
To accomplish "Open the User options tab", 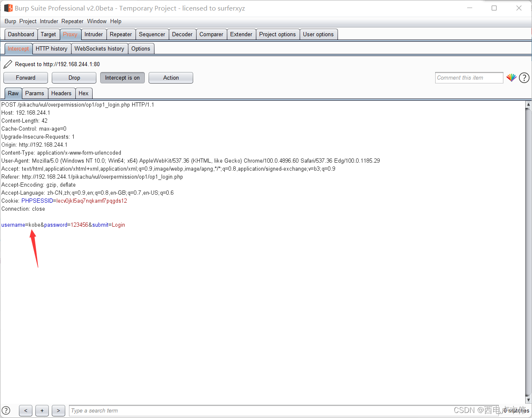I will (x=318, y=35).
